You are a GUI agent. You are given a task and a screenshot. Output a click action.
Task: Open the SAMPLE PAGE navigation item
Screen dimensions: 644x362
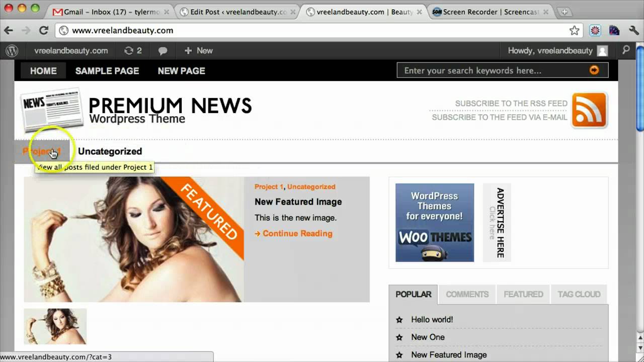point(107,71)
